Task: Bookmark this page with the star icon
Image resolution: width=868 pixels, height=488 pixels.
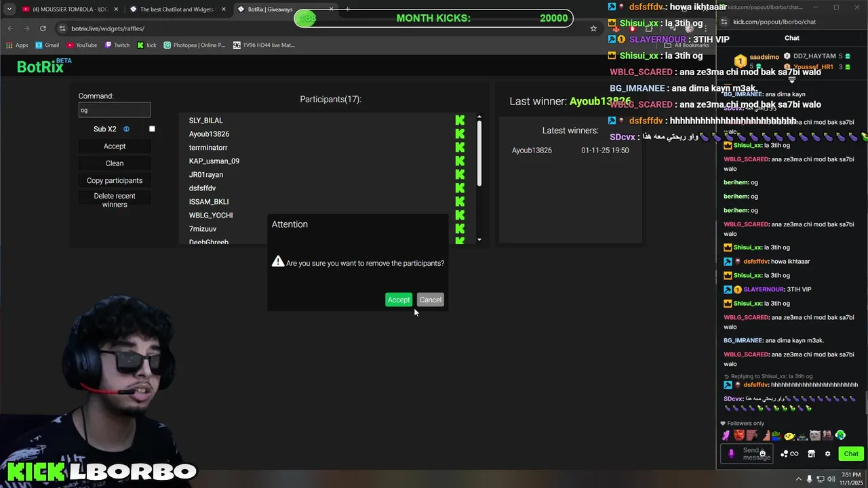Action: 593,28
